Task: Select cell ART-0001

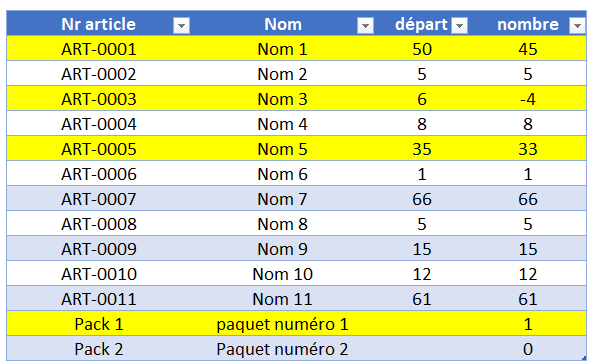Action: [x=99, y=49]
